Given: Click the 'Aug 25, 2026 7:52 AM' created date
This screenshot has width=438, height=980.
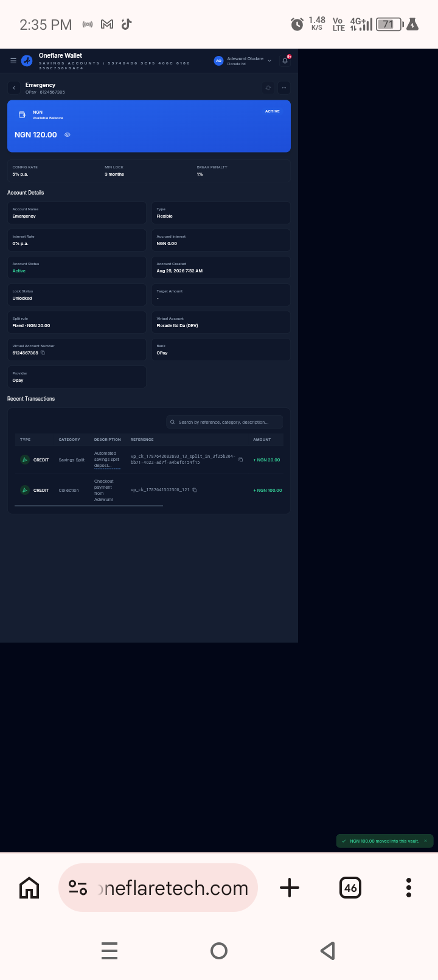Looking at the screenshot, I should (179, 271).
